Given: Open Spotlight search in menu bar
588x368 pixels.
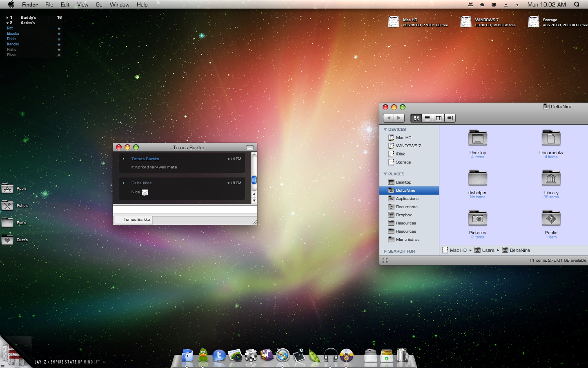Looking at the screenshot, I should (x=577, y=4).
